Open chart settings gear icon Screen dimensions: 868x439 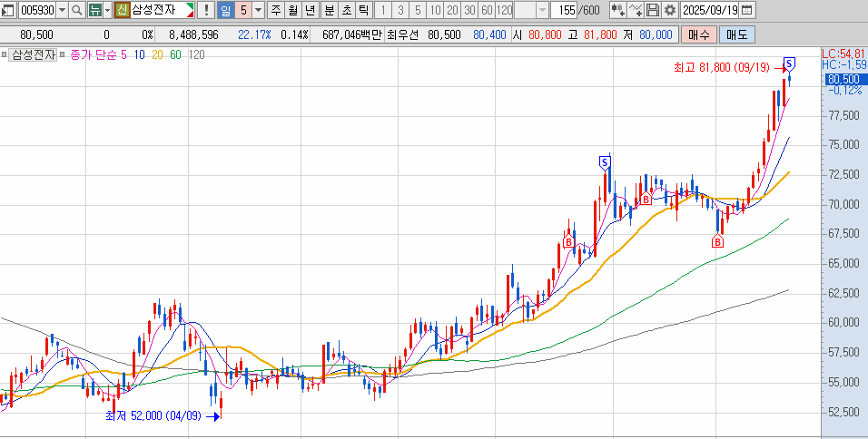(670, 10)
